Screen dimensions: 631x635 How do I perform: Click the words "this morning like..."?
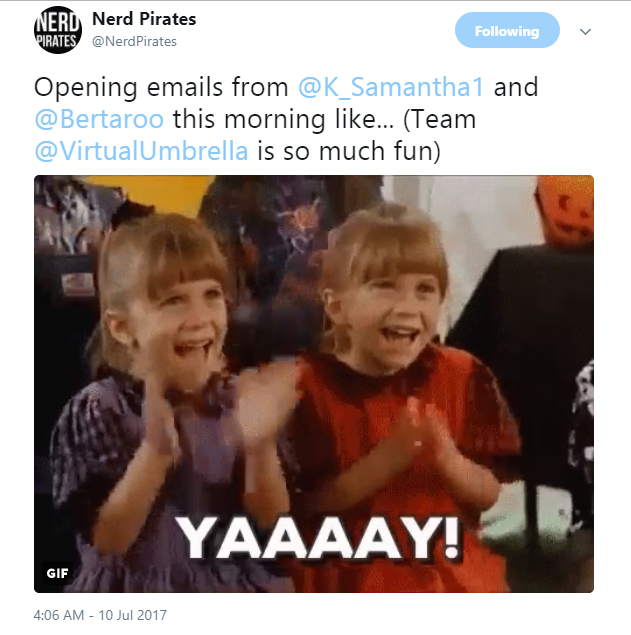coord(283,119)
